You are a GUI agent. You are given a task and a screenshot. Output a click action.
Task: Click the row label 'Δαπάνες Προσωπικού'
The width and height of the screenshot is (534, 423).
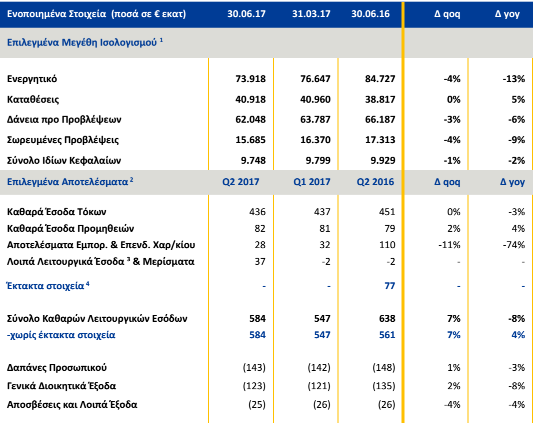(57, 368)
